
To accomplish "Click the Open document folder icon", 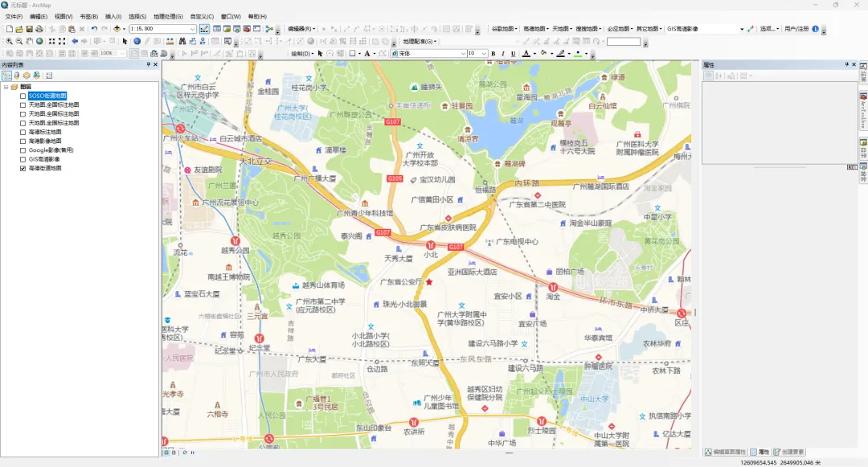I will click(x=19, y=29).
